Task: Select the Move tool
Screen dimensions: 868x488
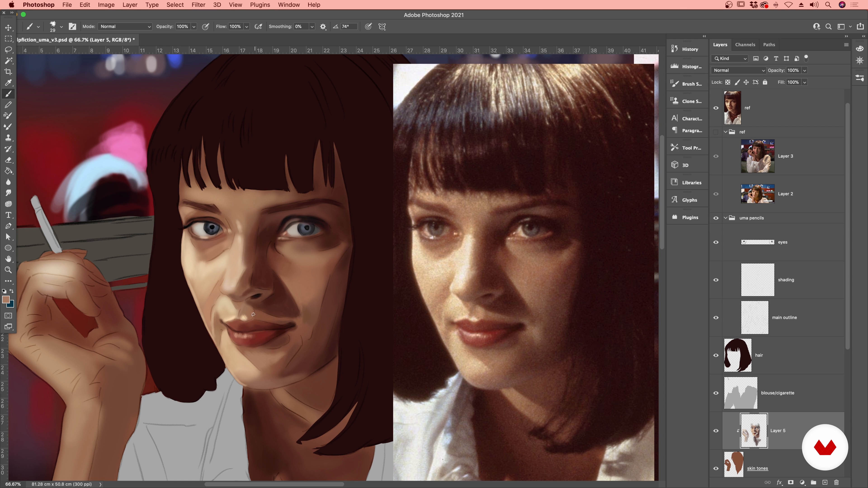Action: (8, 28)
